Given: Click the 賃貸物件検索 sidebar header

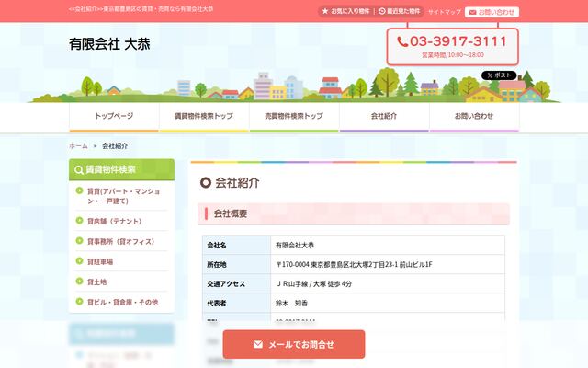Looking at the screenshot, I should coord(121,169).
